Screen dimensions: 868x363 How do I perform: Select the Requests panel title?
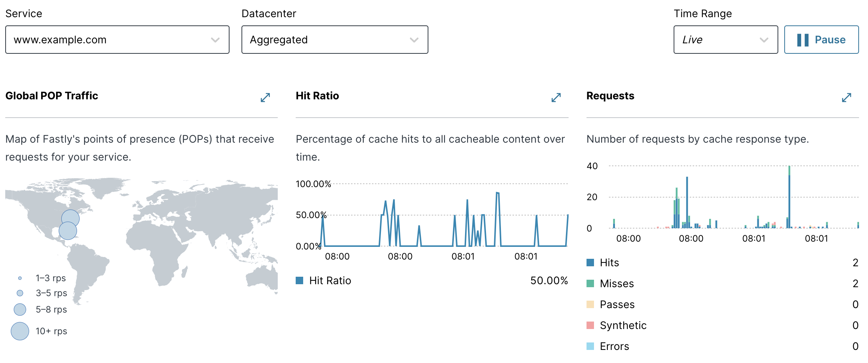610,96
